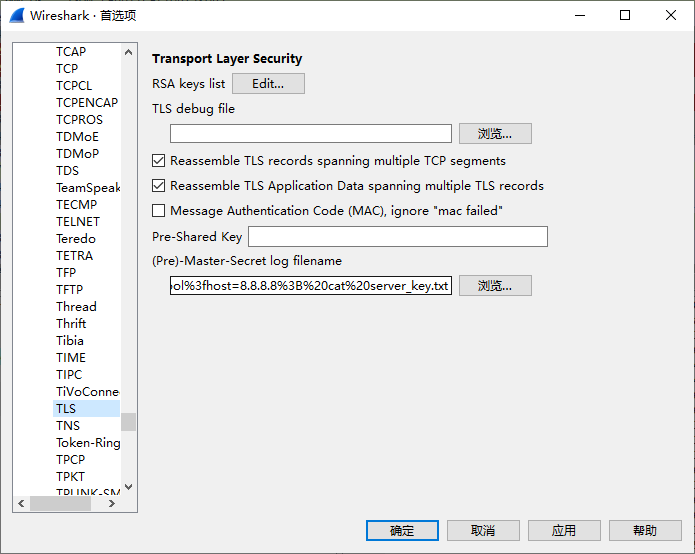
Task: Select TFP protocol entry
Action: tap(66, 273)
